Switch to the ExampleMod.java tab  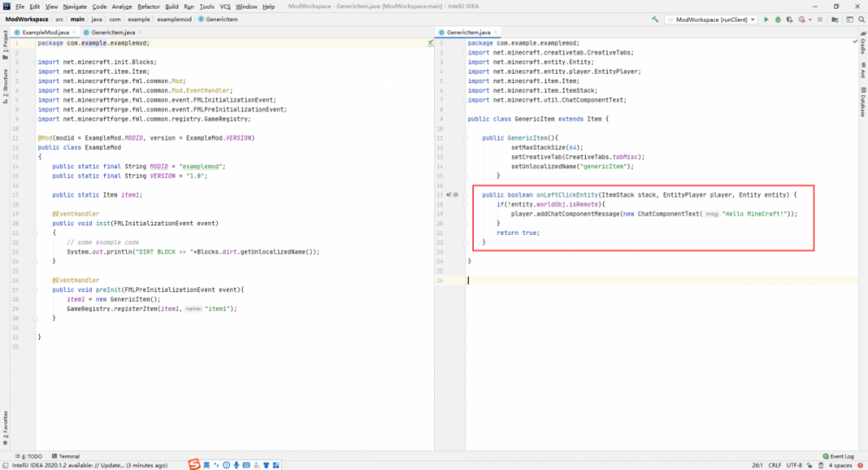tap(45, 33)
